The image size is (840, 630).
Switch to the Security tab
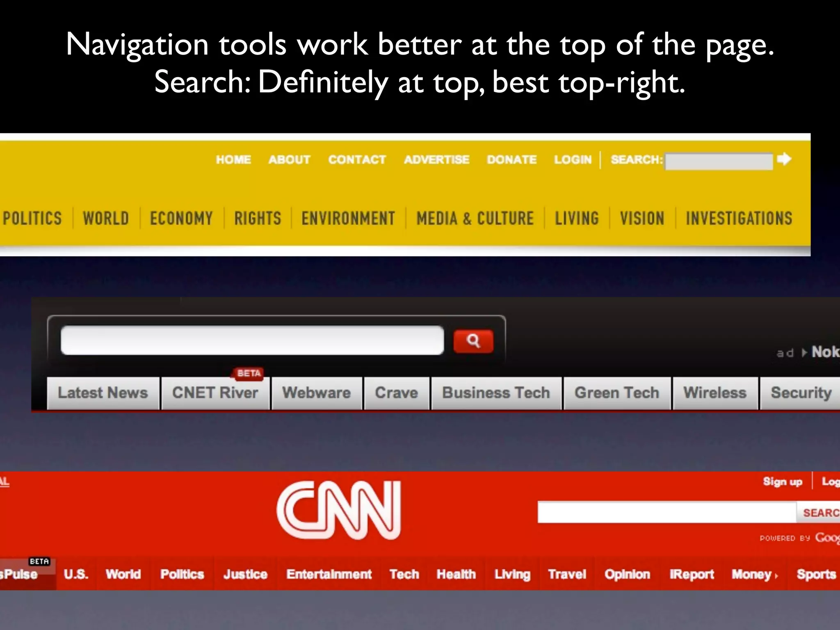coord(800,393)
